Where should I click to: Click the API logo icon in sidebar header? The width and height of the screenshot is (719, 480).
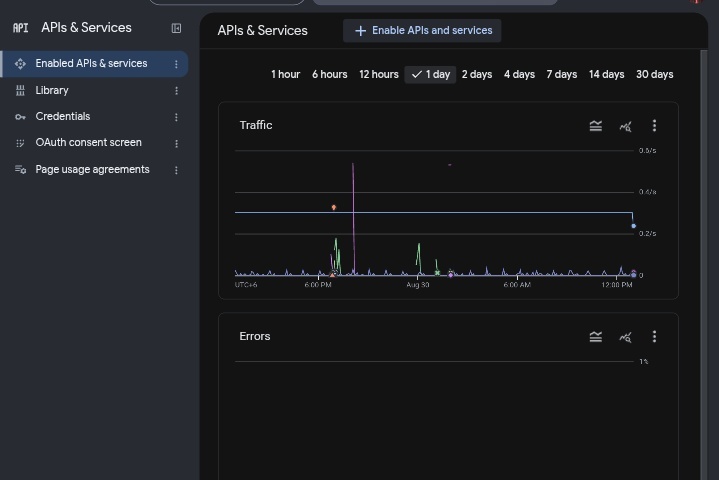click(20, 28)
